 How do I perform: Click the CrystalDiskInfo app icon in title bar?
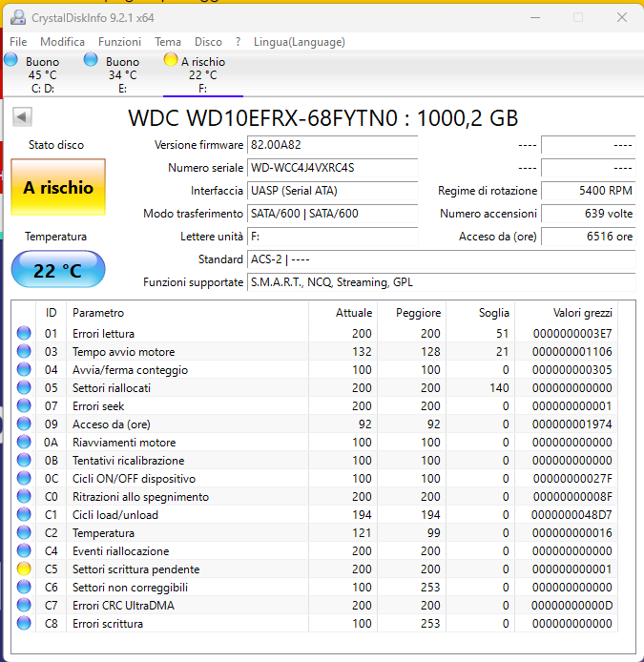point(18,17)
